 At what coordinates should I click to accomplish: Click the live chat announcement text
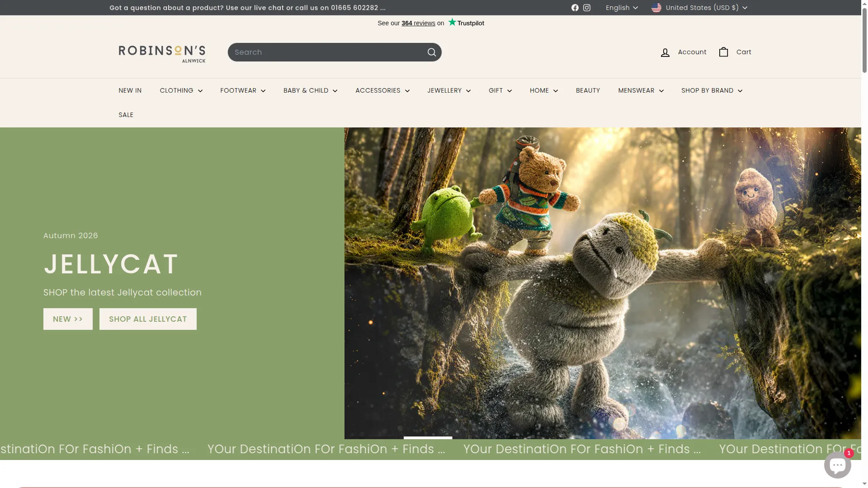coord(247,8)
